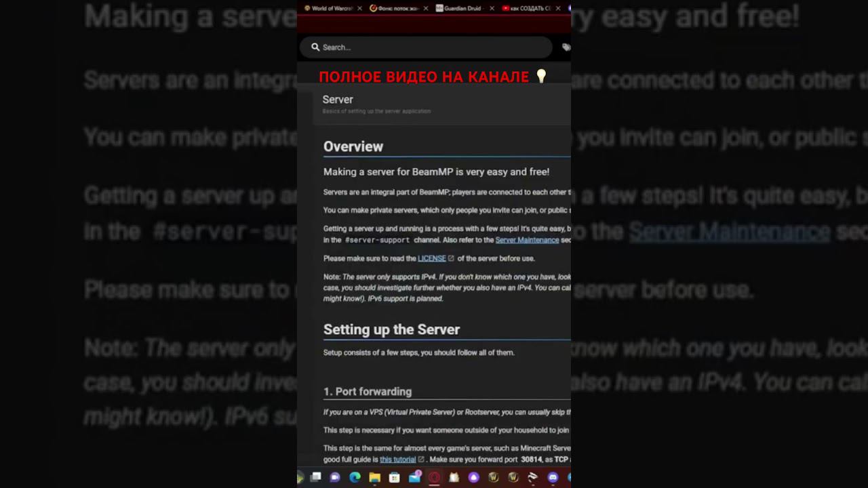Open the 'this tutorial' link
The image size is (868, 488).
(x=398, y=460)
